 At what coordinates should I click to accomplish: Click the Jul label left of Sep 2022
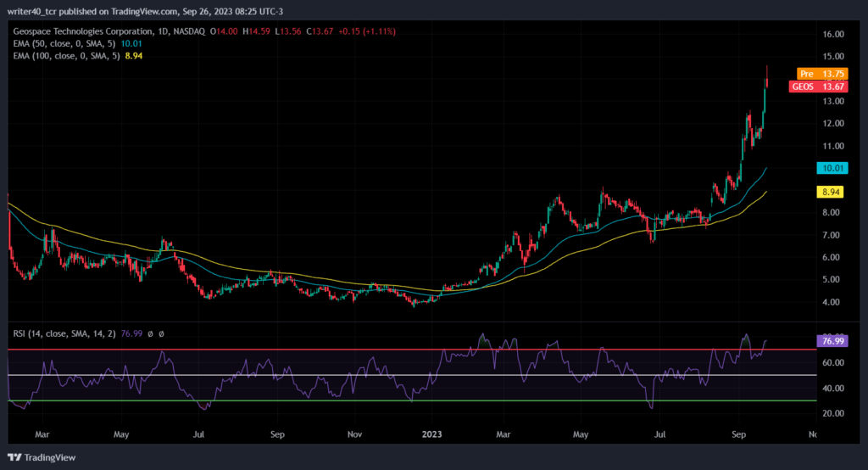coord(198,434)
